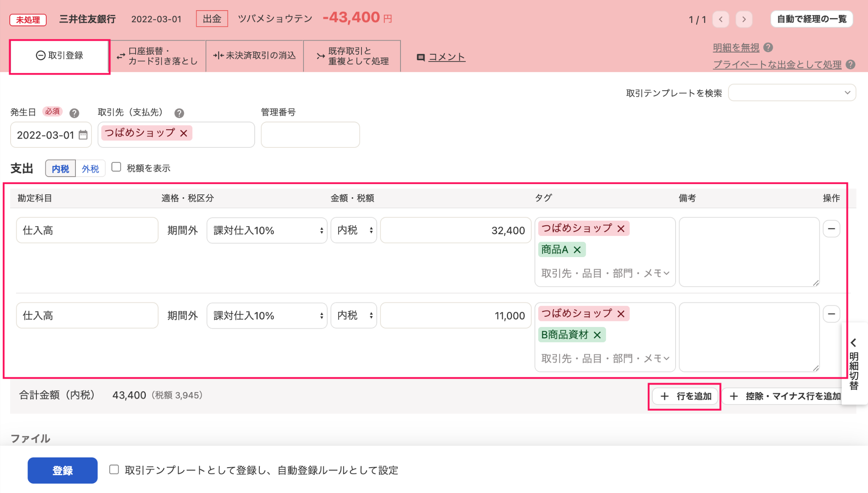The height and width of the screenshot is (493, 868).
Task: Check 取引テンプレートとして登録 checkbox
Action: pos(114,469)
